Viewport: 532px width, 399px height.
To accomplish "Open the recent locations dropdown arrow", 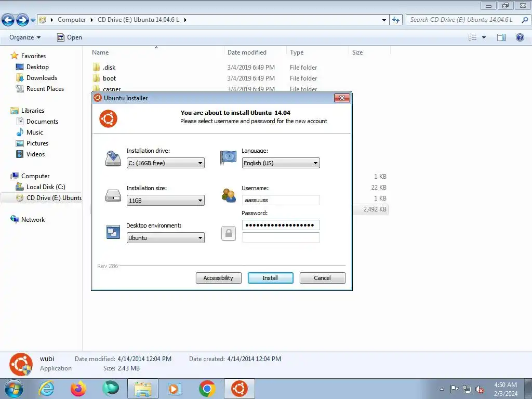I will pos(33,20).
